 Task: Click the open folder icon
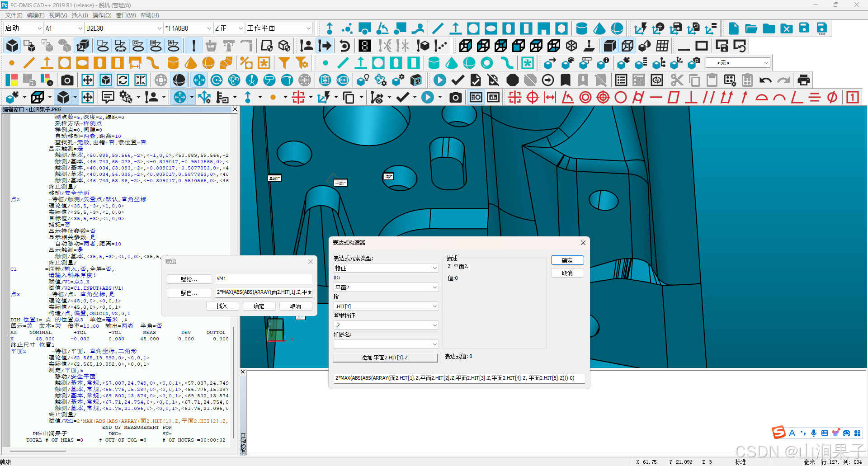coord(751,28)
